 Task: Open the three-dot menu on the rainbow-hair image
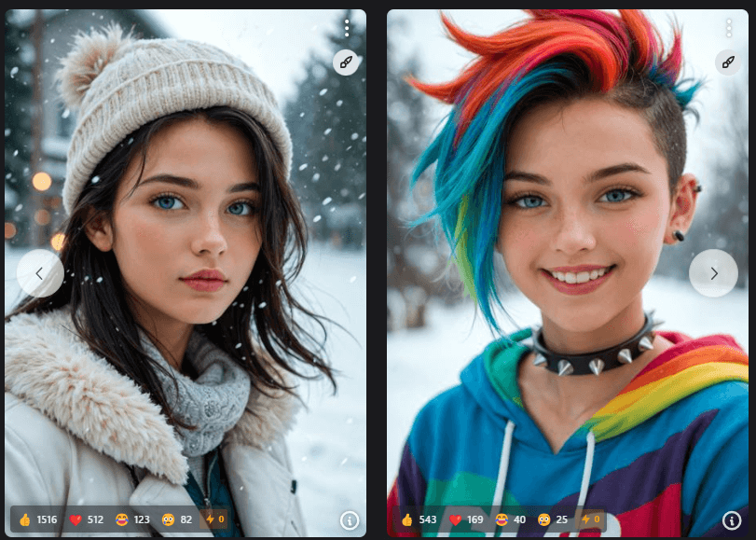pos(729,29)
